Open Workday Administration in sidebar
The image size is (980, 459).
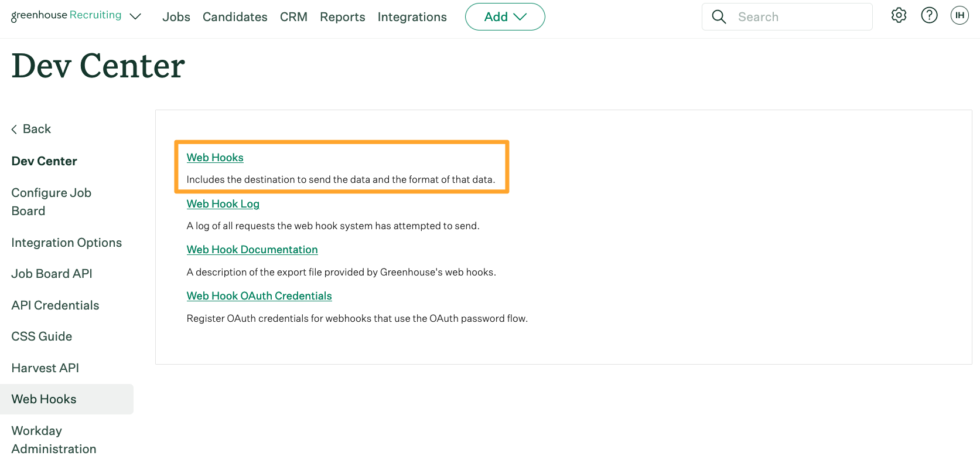coord(54,440)
